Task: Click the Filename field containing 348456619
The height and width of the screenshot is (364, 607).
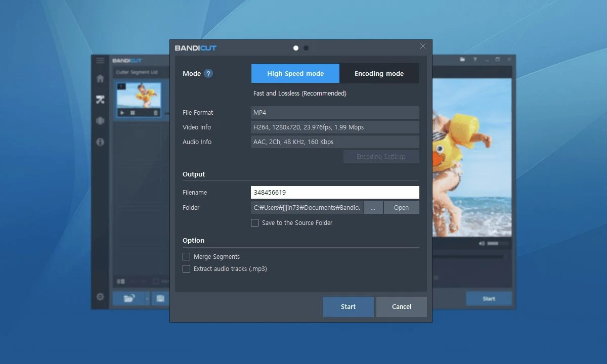Action: tap(335, 193)
